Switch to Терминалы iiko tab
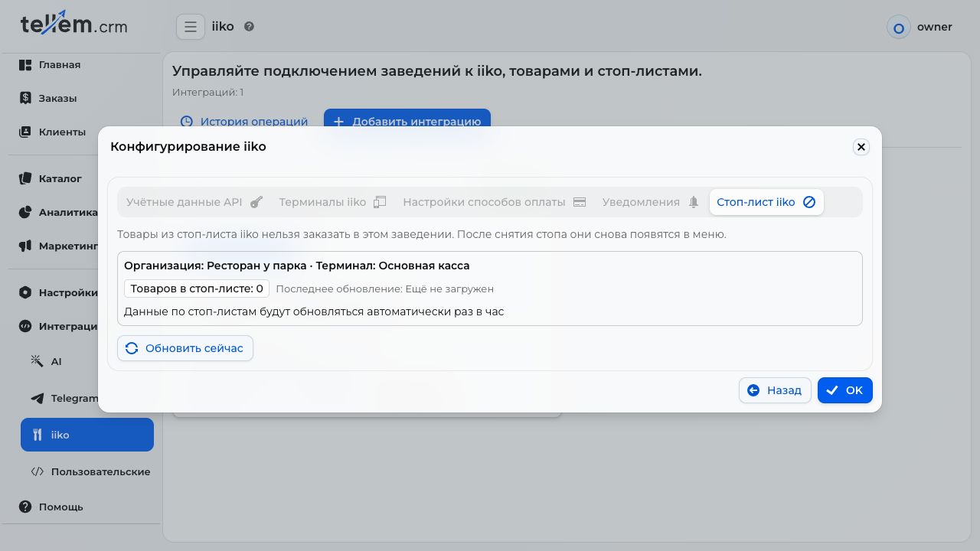 332,202
